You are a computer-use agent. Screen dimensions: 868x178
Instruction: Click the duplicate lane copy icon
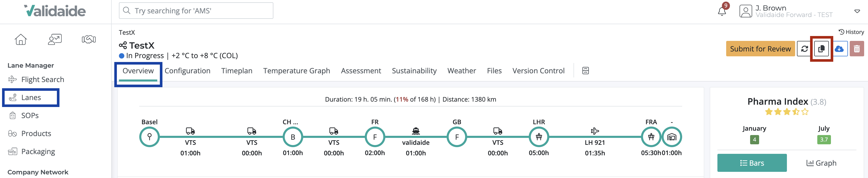821,49
